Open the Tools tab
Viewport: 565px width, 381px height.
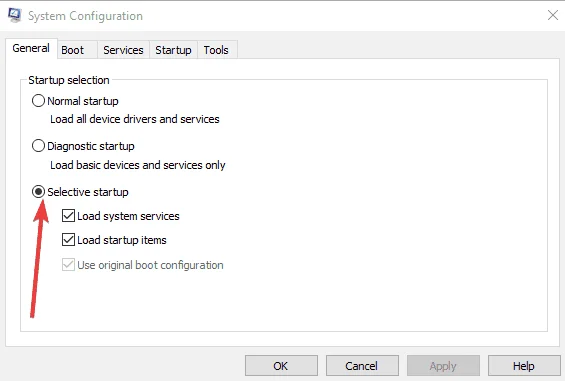[x=216, y=50]
